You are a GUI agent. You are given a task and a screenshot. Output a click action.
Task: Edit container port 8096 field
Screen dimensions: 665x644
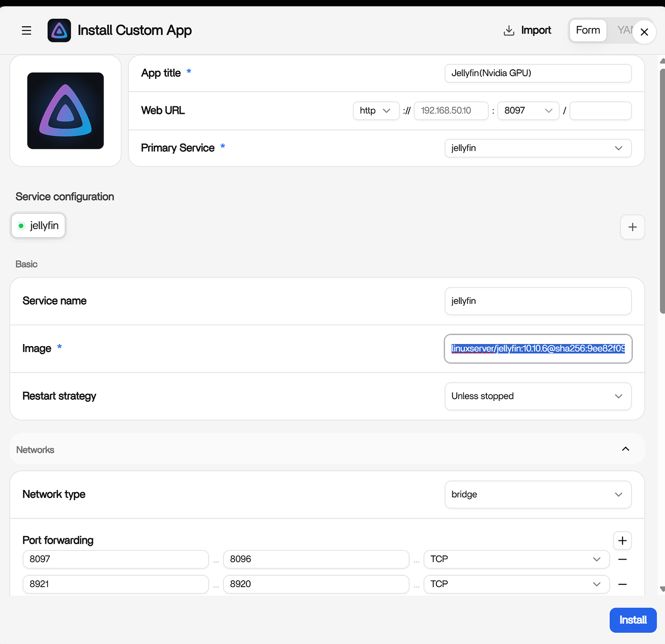(x=316, y=559)
